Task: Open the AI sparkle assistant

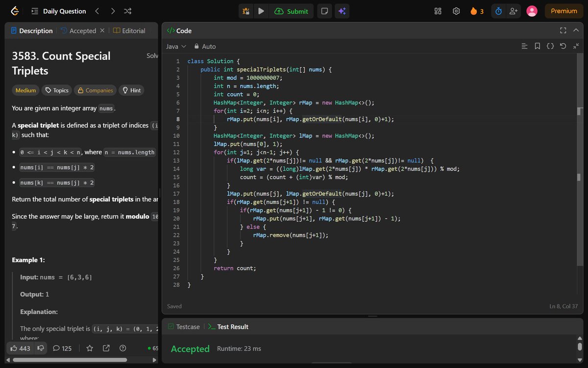Action: tap(342, 11)
